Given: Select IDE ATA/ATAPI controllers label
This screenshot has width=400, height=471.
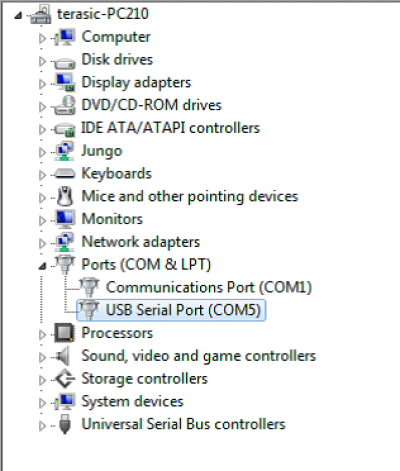Looking at the screenshot, I should pyautogui.click(x=171, y=128).
